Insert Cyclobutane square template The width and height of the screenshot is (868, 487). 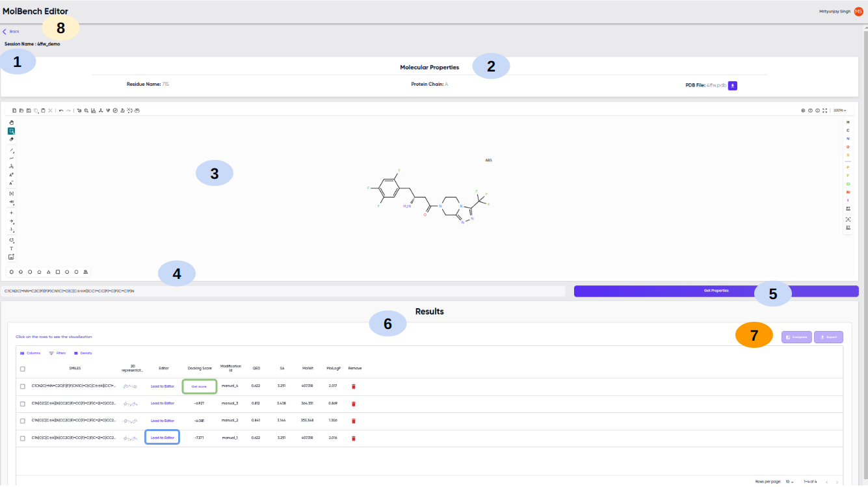[x=58, y=272]
